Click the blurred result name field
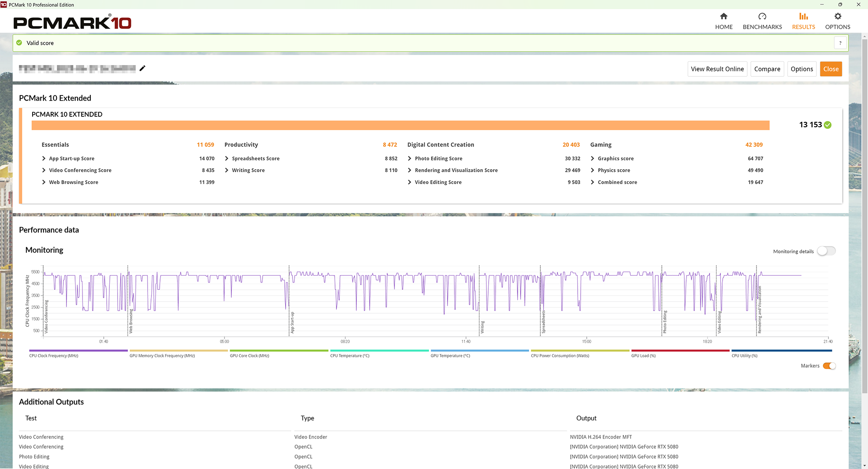Viewport: 868px width, 469px height. (77, 68)
